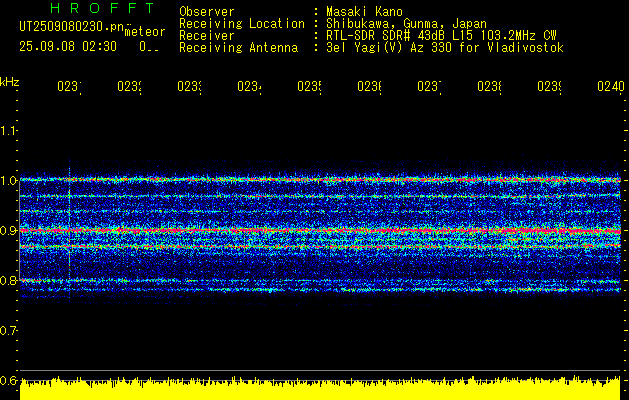Click the 'meteor' label

coord(144,32)
